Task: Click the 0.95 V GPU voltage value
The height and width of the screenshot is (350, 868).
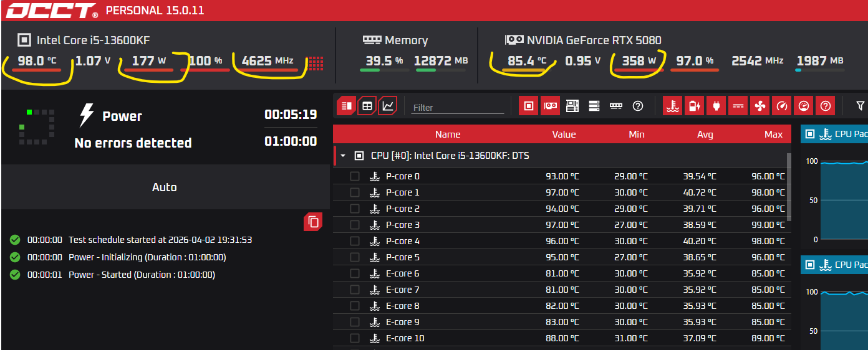Action: (583, 60)
